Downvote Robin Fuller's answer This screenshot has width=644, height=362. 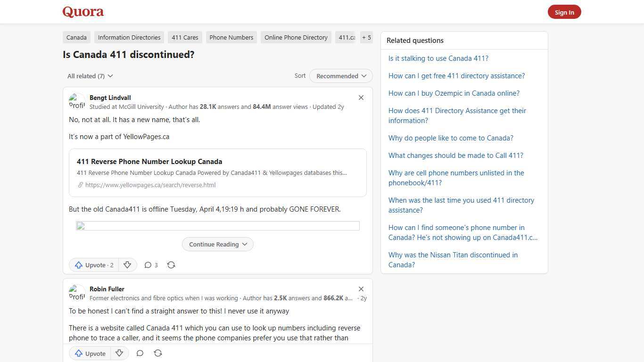[x=119, y=353]
